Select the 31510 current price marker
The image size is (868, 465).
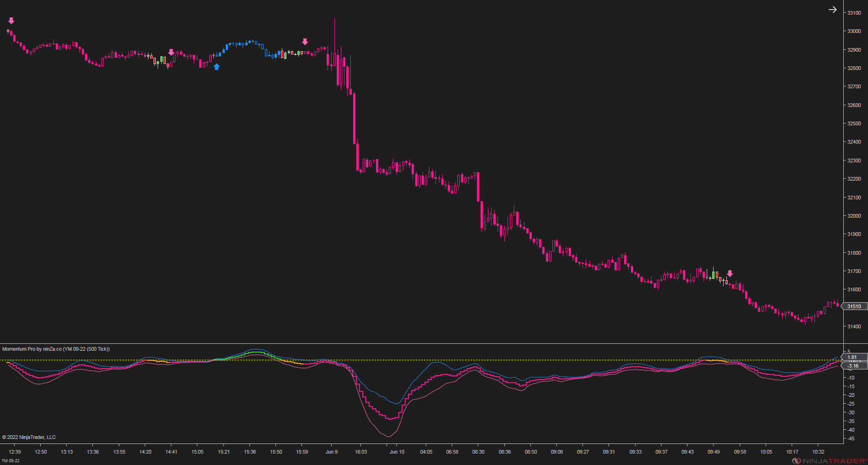(854, 306)
